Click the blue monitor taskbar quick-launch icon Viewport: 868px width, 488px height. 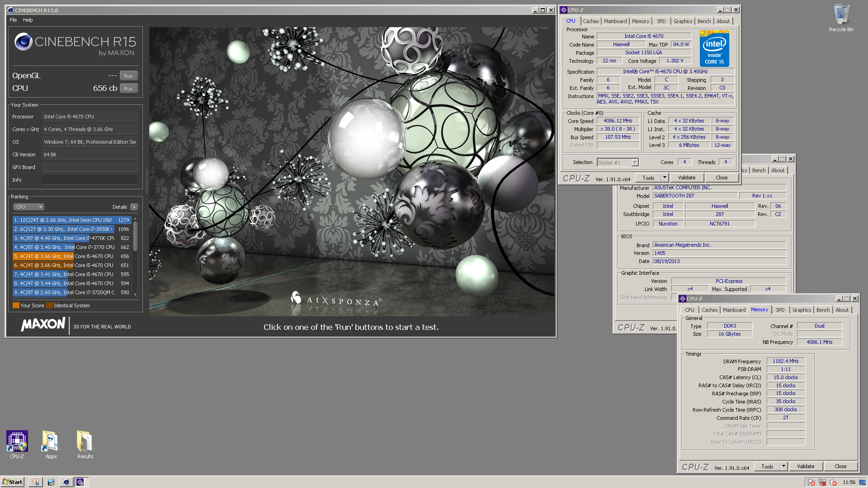51,482
